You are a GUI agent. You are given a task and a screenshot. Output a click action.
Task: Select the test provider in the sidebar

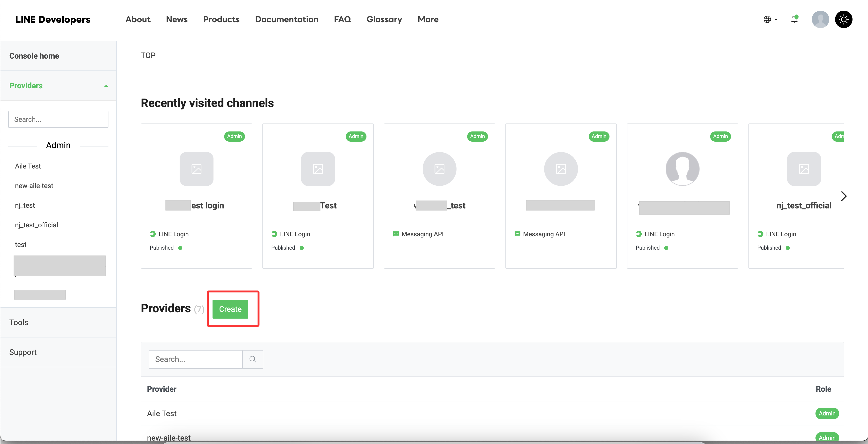[x=21, y=245]
